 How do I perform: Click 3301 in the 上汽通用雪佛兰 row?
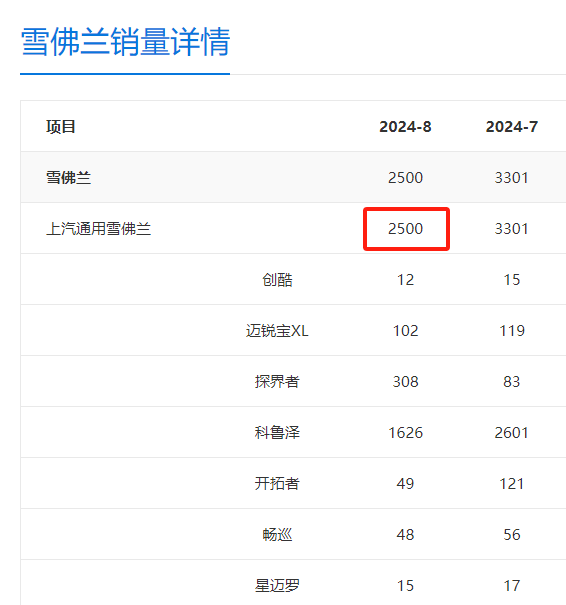pyautogui.click(x=512, y=228)
